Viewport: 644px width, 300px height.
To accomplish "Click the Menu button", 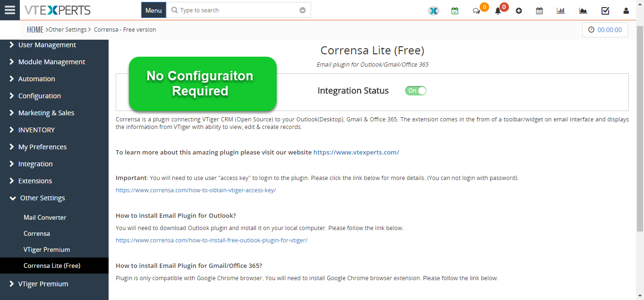I will pos(153,10).
